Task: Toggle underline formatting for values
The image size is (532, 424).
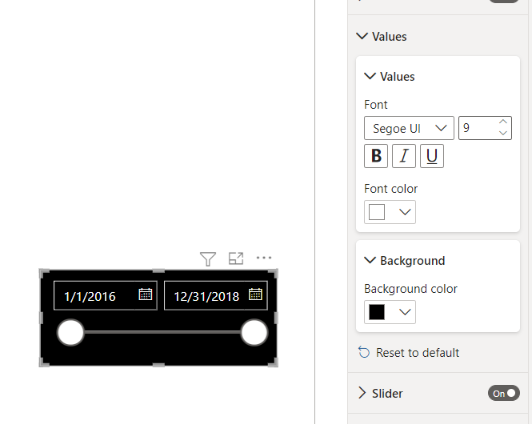Action: click(x=432, y=156)
